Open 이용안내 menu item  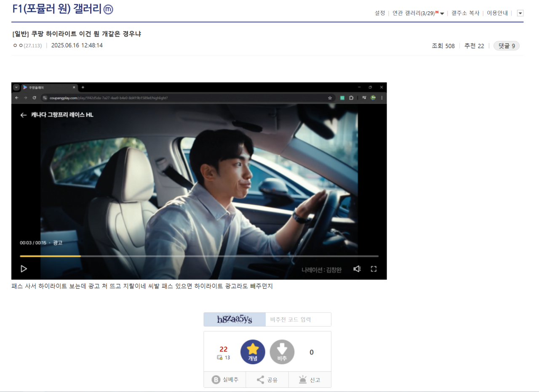pyautogui.click(x=497, y=13)
